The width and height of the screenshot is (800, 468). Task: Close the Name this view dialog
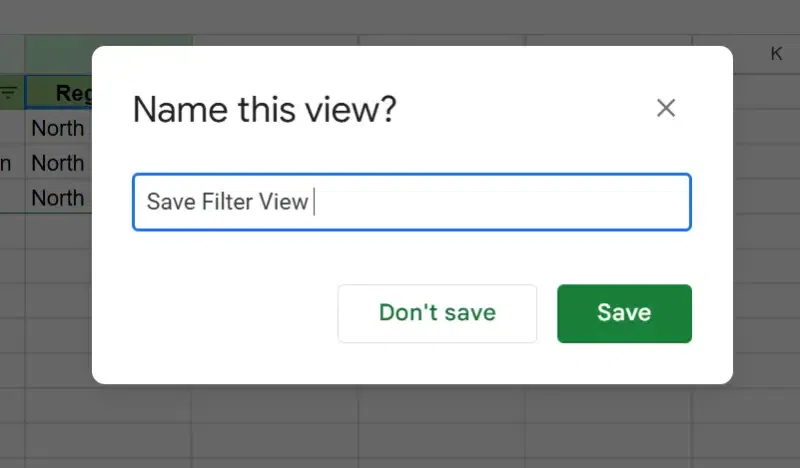click(666, 108)
